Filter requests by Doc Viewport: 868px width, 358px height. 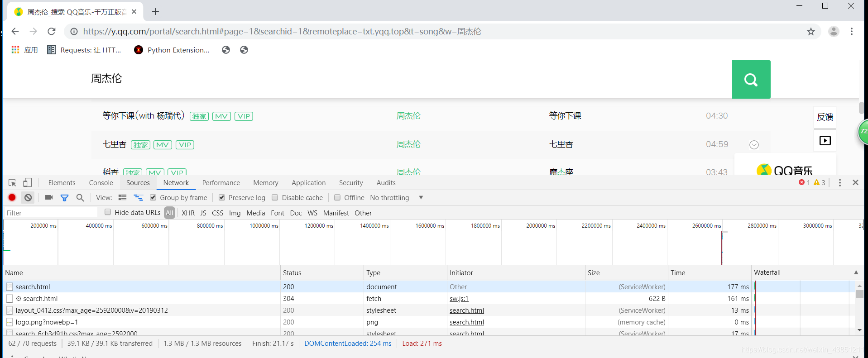pos(296,213)
